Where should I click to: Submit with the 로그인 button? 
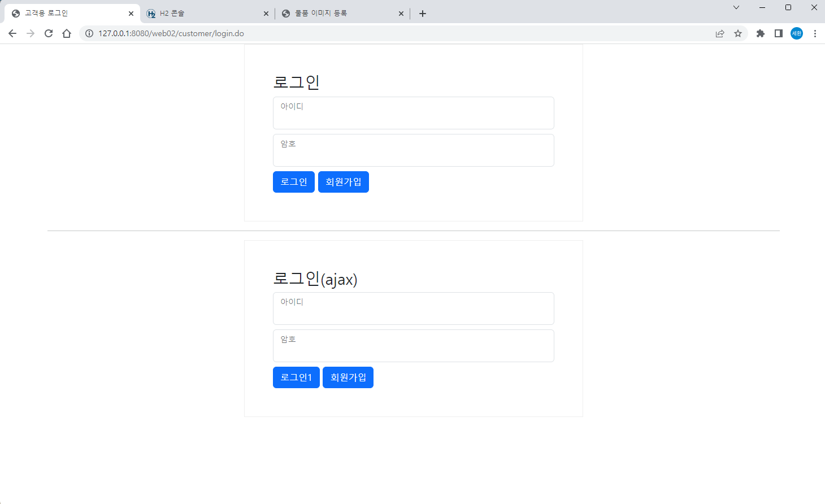click(x=294, y=182)
